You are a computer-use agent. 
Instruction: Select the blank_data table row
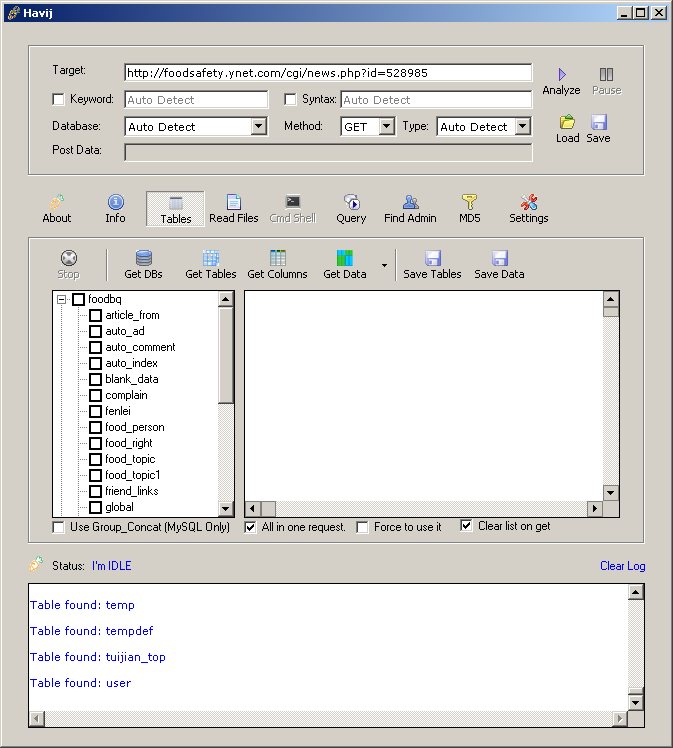point(132,379)
